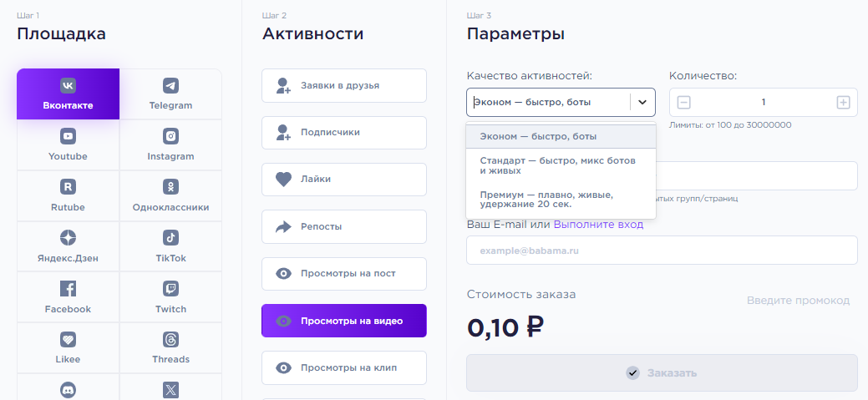
Task: Follow the Выполните вход link
Action: pyautogui.click(x=598, y=225)
